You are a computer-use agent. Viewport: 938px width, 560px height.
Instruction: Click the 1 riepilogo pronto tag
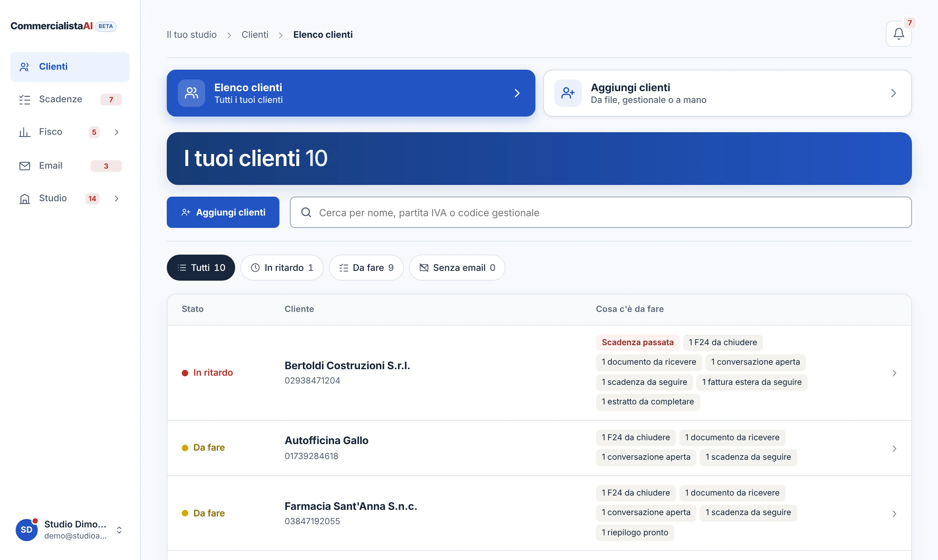pyautogui.click(x=635, y=532)
